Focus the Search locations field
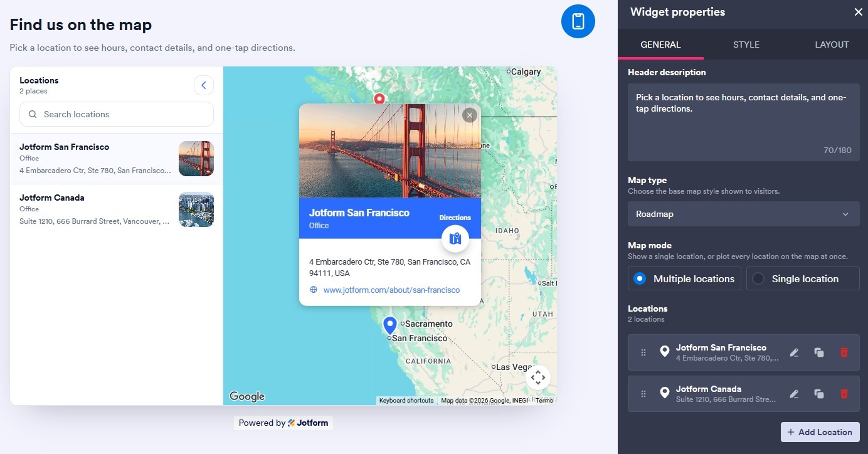 click(117, 114)
